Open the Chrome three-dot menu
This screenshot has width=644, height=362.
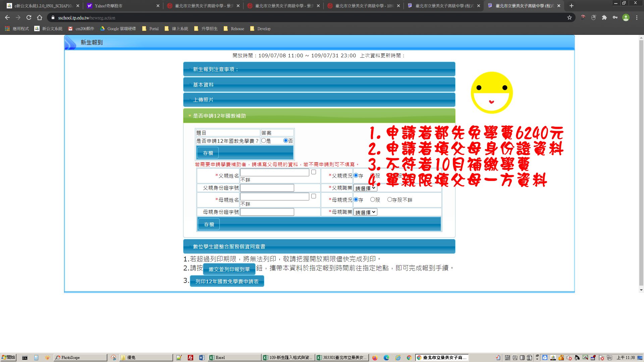coord(637,18)
